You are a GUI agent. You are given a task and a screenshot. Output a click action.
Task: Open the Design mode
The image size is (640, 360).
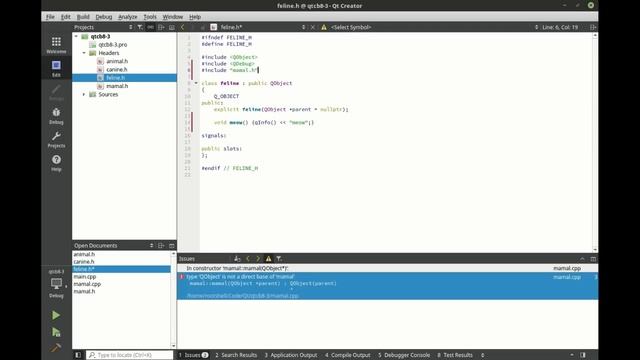(56, 92)
